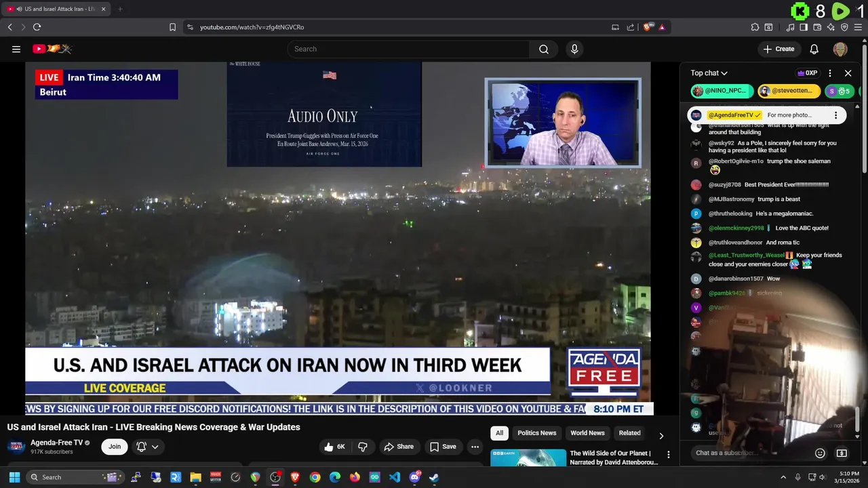Viewport: 868px width, 488px height.
Task: Open a new browser tab with plus
Action: pyautogui.click(x=120, y=9)
